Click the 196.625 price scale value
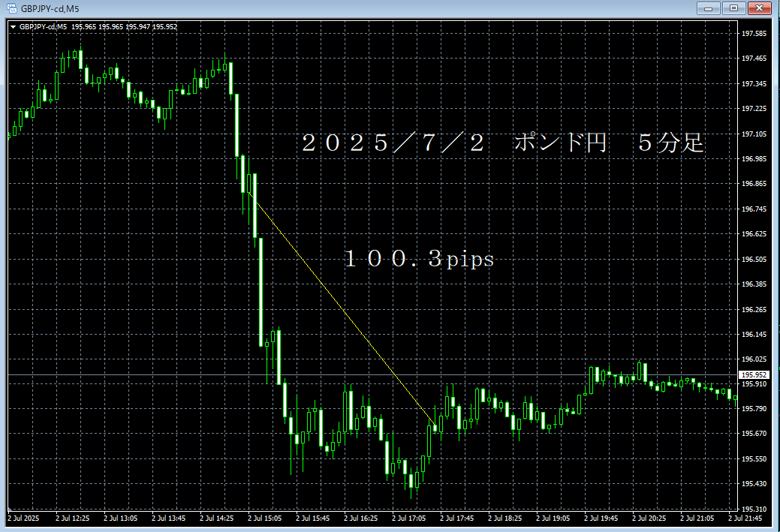 (x=754, y=233)
